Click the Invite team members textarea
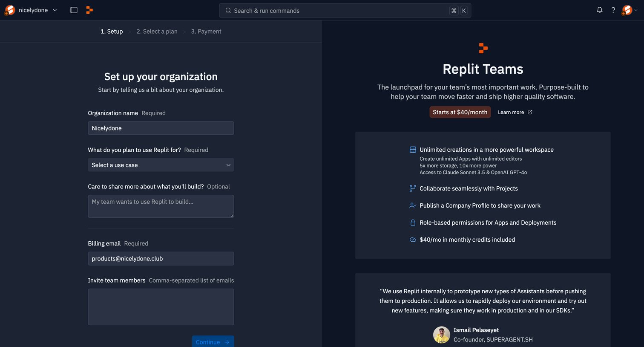 tap(161, 307)
